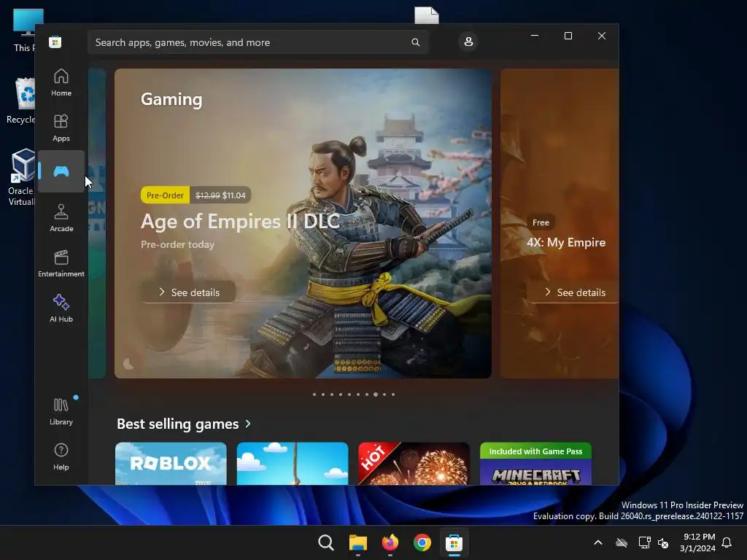Image resolution: width=747 pixels, height=560 pixels.
Task: Click Microsoft Store taskbar icon
Action: 454,542
